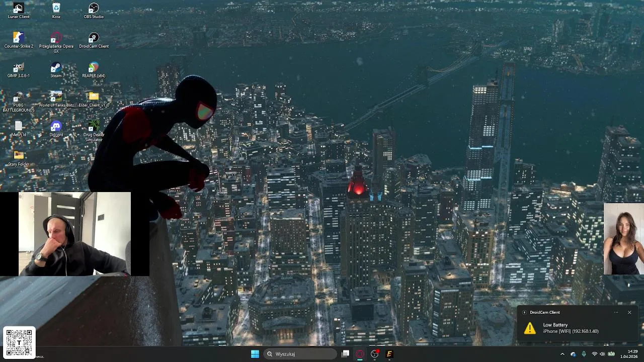644x362 pixels.
Task: Click the battery status tray icon
Action: [x=611, y=354]
